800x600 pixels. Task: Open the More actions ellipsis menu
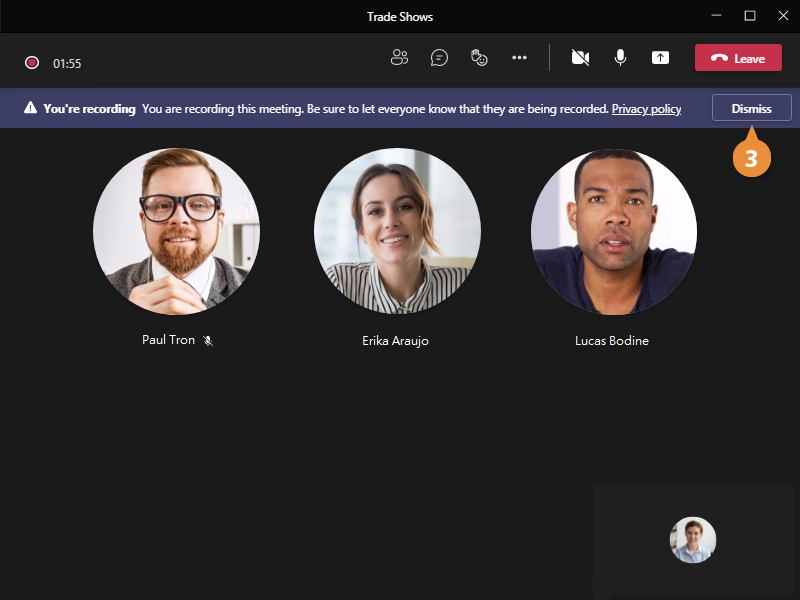click(x=519, y=58)
